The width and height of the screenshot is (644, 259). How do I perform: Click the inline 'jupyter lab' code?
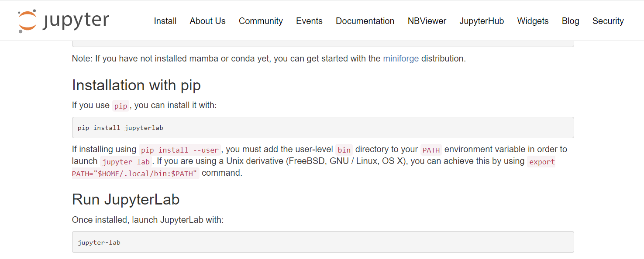126,161
